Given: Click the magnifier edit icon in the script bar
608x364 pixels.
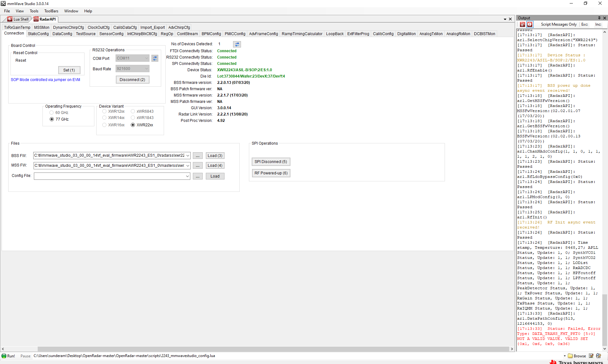Looking at the screenshot, I should pos(598,356).
